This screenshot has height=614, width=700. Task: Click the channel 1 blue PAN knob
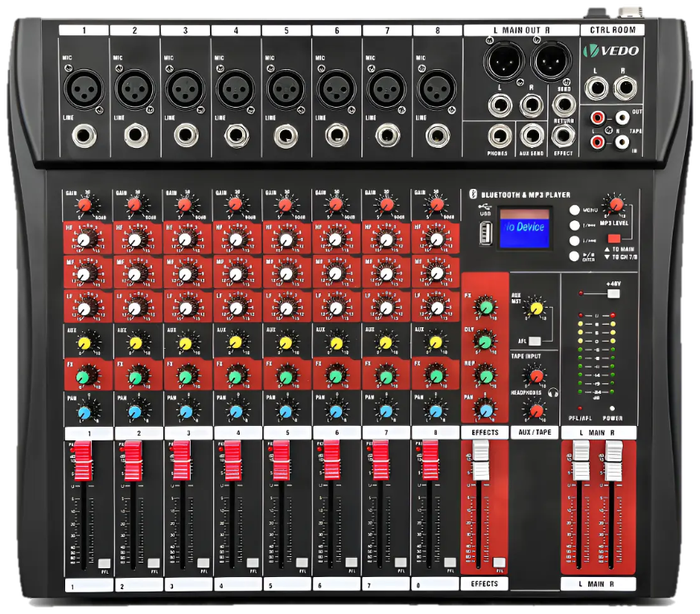pyautogui.click(x=84, y=412)
